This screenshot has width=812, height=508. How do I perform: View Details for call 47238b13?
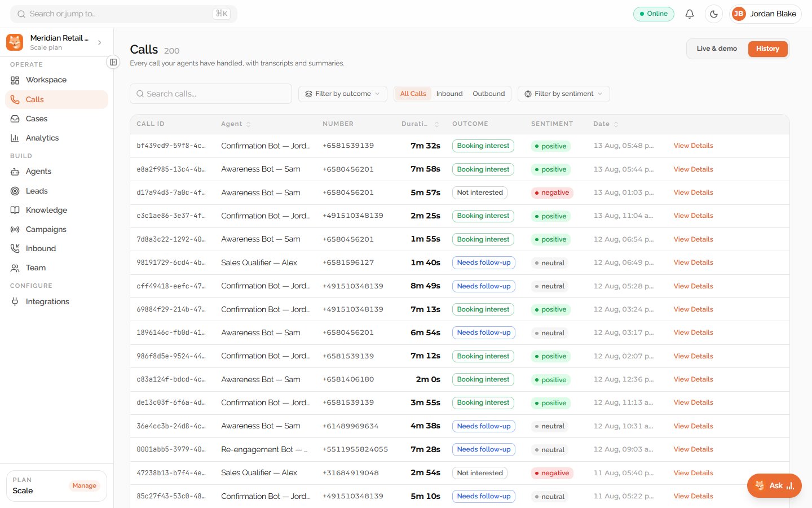coord(693,473)
